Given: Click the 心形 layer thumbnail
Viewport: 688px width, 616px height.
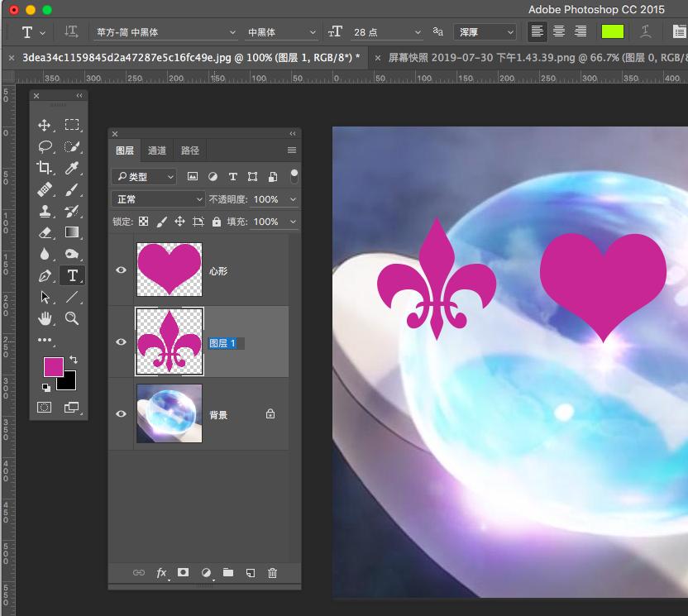Looking at the screenshot, I should tap(169, 270).
